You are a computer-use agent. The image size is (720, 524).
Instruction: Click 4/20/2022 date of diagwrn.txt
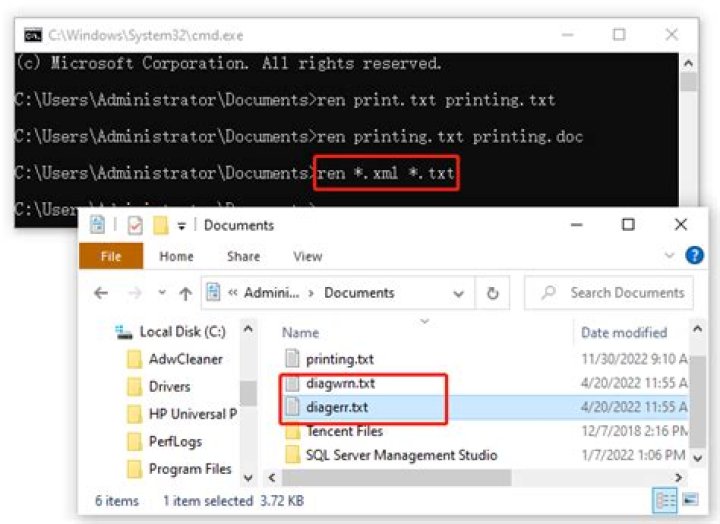point(634,383)
